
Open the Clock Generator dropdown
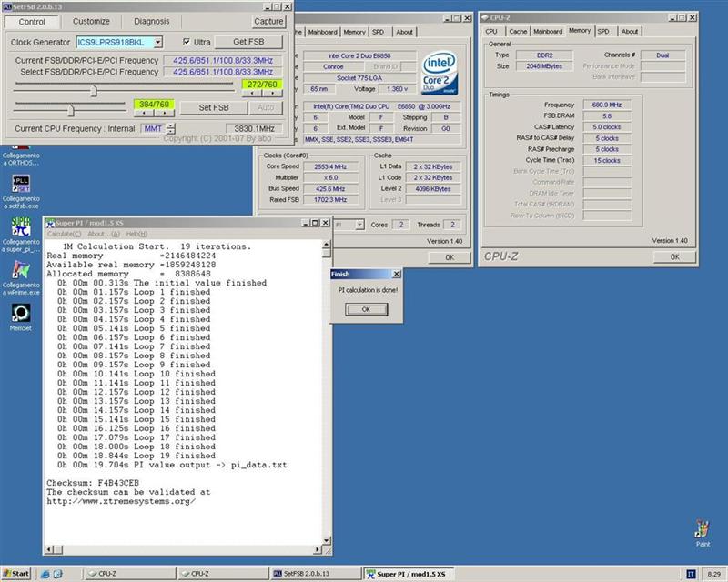point(157,42)
